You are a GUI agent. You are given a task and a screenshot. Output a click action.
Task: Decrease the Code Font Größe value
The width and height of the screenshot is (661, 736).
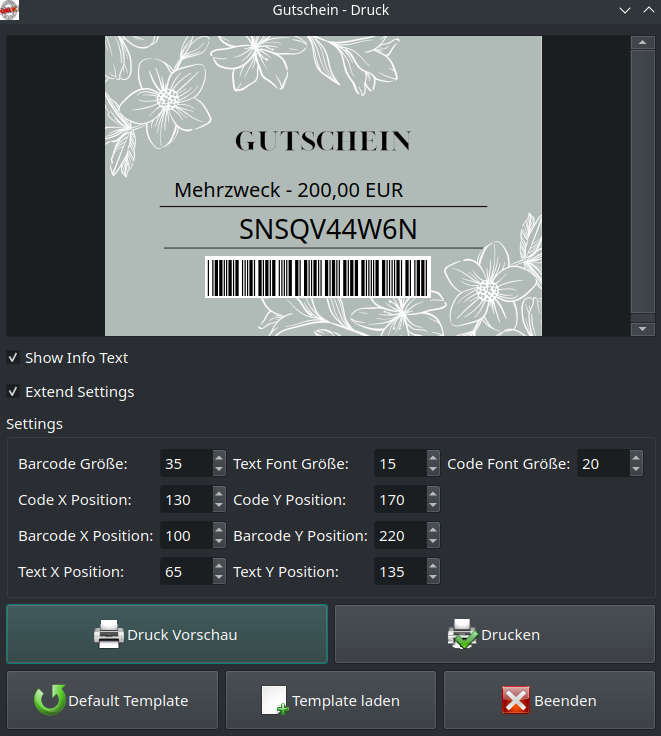click(636, 469)
